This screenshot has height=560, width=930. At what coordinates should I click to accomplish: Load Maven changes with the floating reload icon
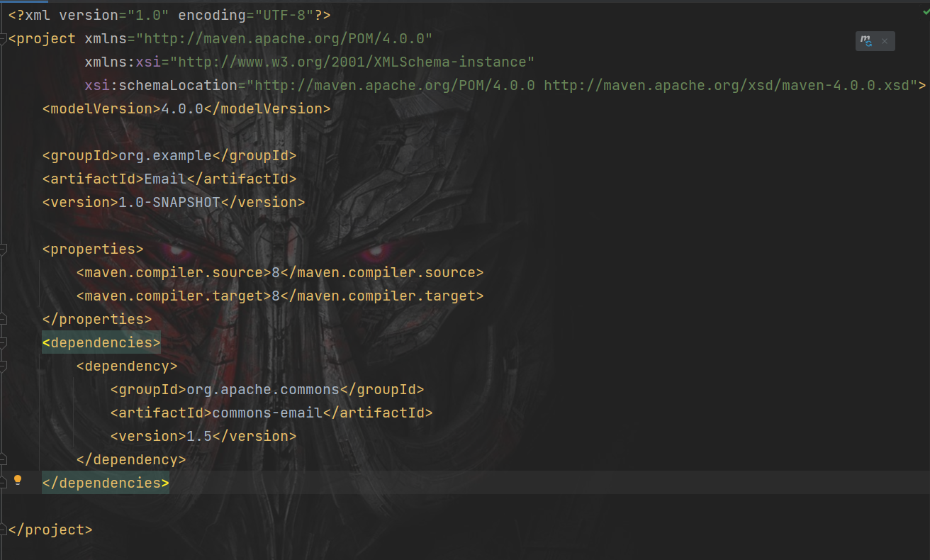click(x=866, y=41)
